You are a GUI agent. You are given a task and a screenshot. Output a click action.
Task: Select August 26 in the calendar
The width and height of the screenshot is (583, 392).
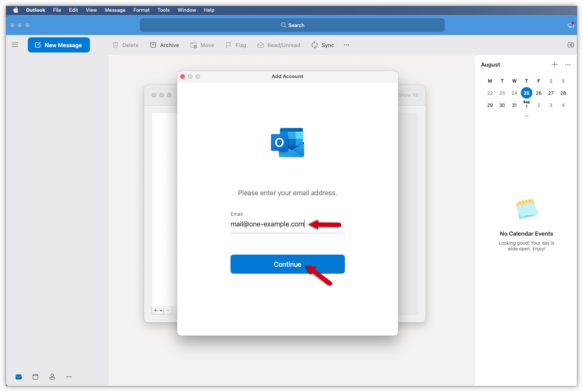538,93
